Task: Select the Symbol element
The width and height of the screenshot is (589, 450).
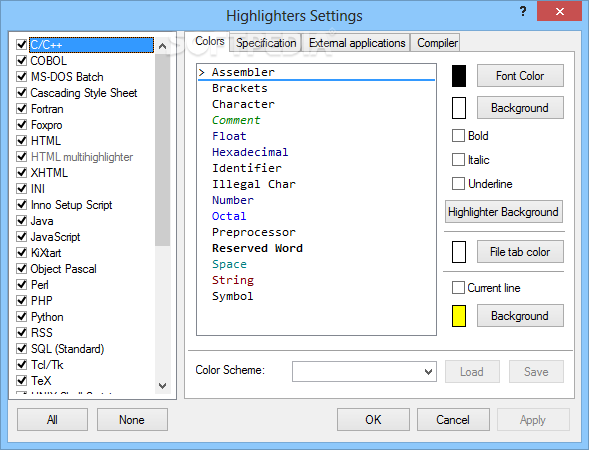Action: [x=233, y=296]
